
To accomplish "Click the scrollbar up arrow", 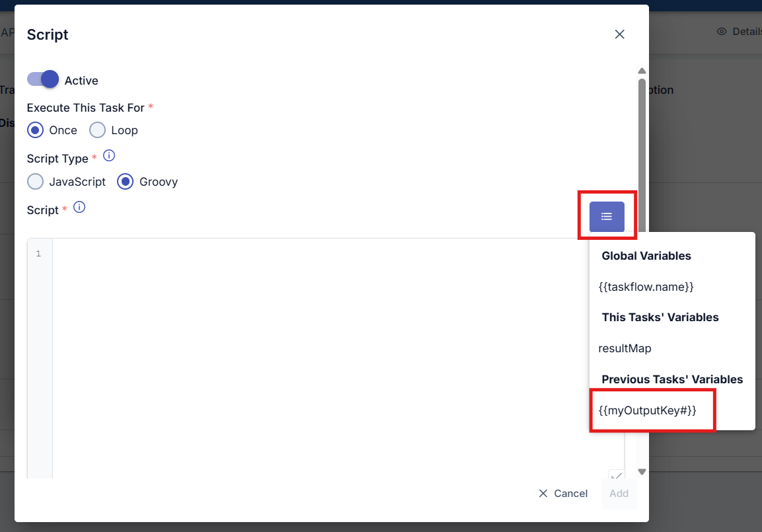I will [x=641, y=70].
